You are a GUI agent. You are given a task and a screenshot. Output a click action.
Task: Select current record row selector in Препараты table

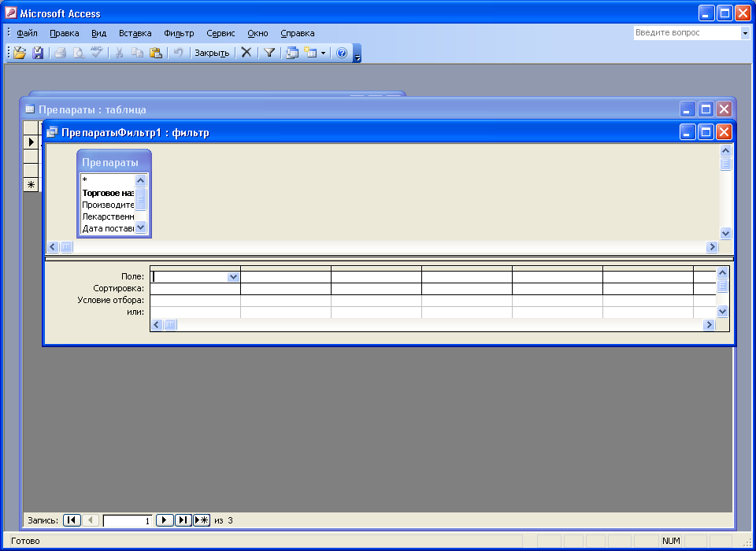pos(31,142)
